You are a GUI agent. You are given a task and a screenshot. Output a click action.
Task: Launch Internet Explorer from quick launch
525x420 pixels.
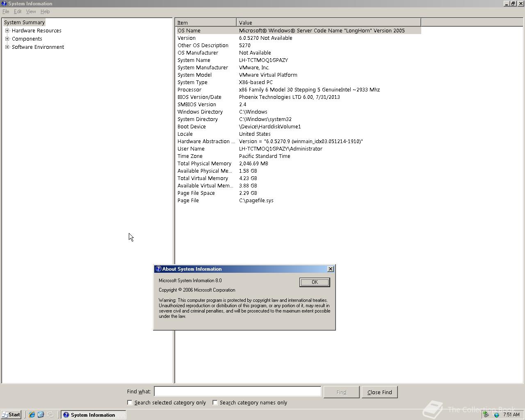point(32,415)
